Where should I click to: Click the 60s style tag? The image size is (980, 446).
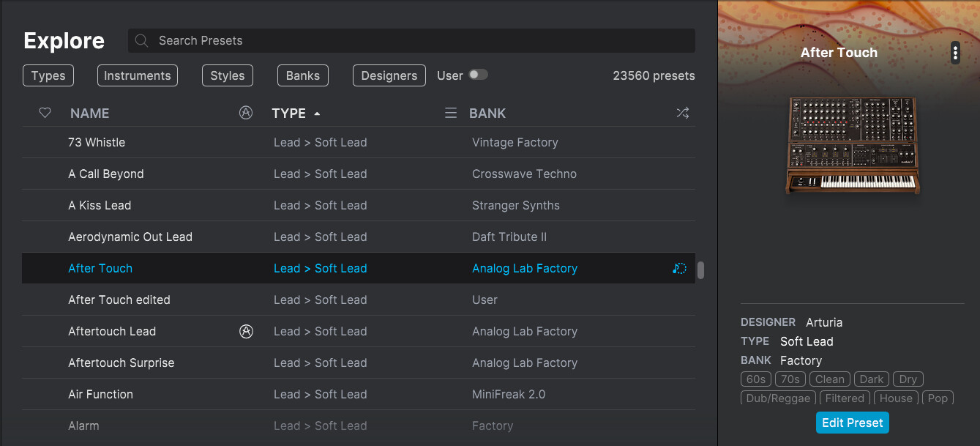tap(756, 379)
